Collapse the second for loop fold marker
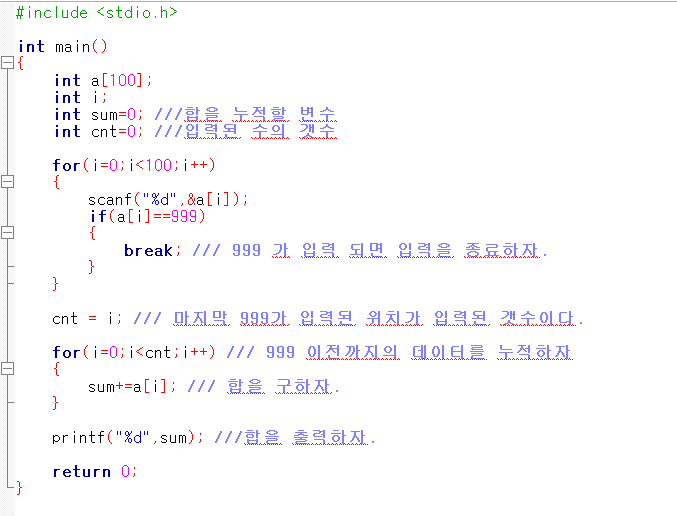677x516 pixels. pyautogui.click(x=7, y=368)
